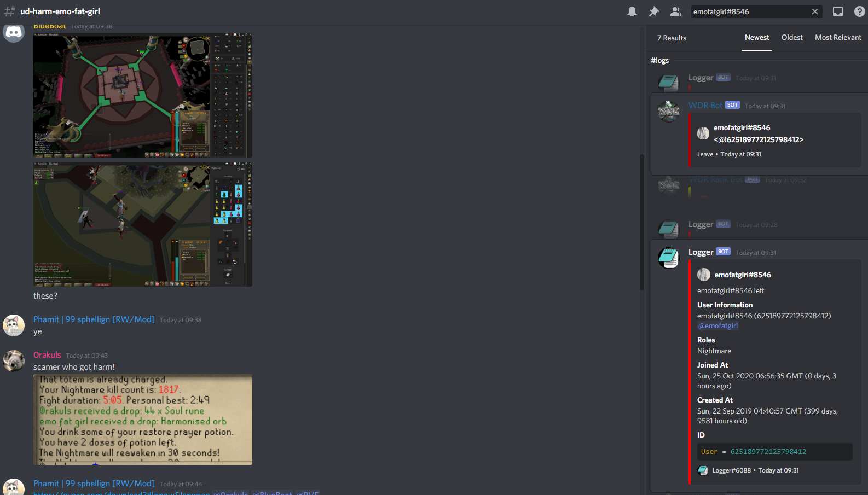Click 'scamer who got harm!' message text

coord(74,367)
